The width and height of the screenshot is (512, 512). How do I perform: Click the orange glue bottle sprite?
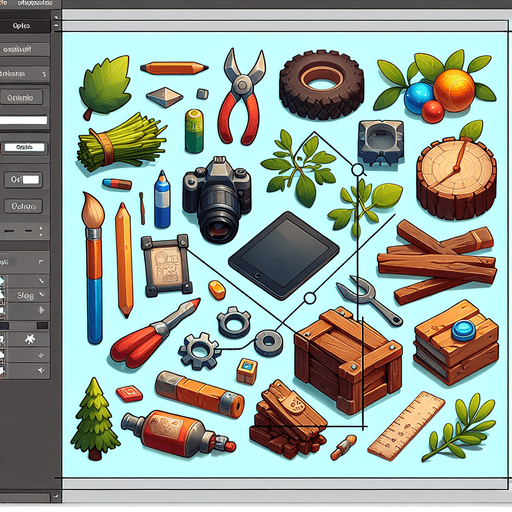(178, 434)
